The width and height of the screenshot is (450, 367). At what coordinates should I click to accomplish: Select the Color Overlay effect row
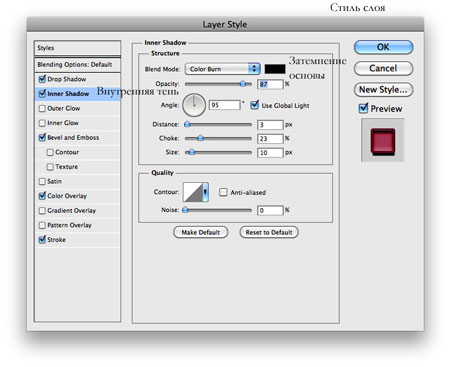[77, 196]
